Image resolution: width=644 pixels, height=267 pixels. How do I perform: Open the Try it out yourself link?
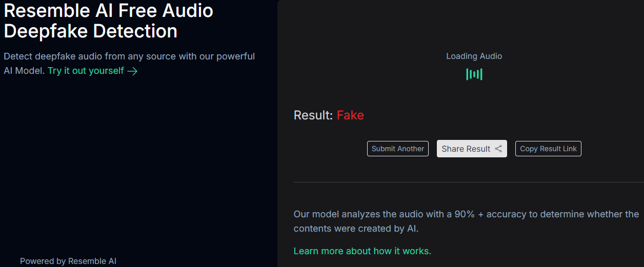point(93,71)
